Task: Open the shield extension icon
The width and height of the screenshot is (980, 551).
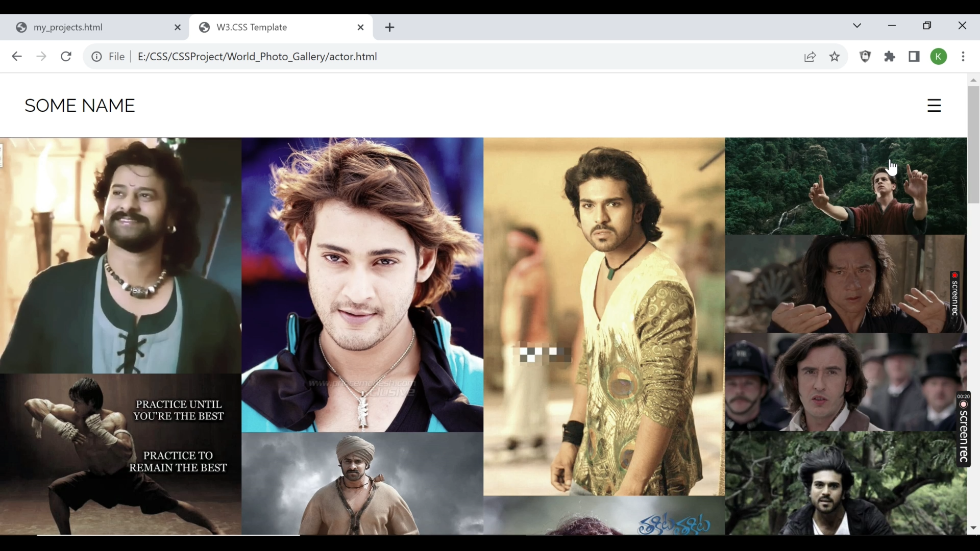Action: point(865,57)
